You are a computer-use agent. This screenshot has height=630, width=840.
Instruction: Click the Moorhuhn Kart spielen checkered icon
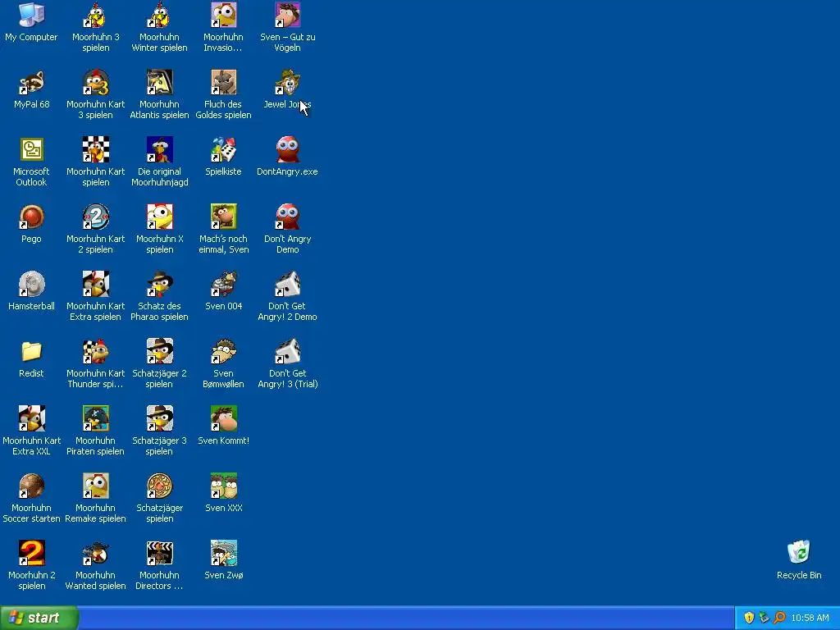95,149
